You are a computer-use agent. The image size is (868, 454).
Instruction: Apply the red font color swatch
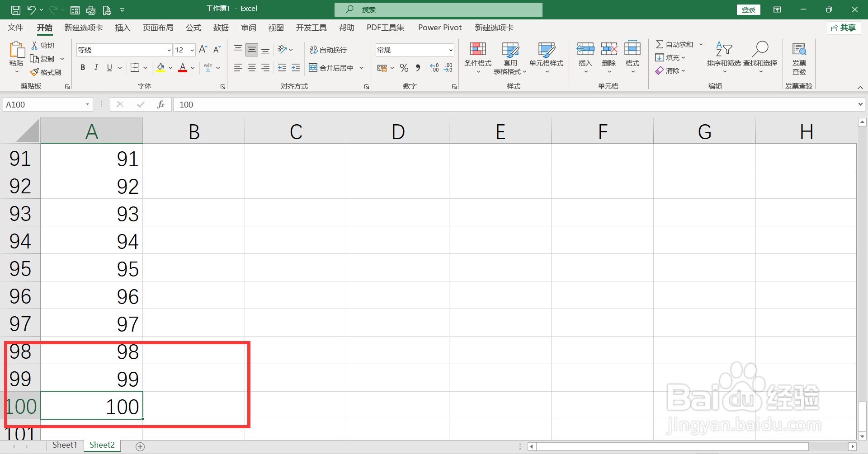(183, 68)
